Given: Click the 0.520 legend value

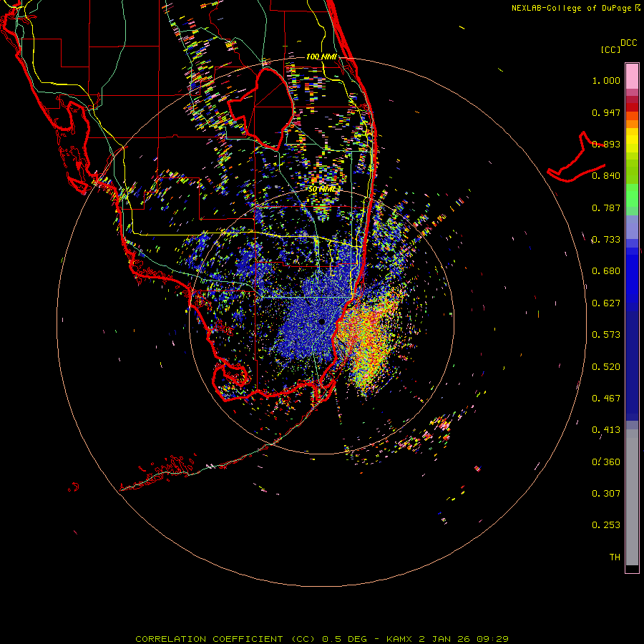Looking at the screenshot, I should pos(606,367).
